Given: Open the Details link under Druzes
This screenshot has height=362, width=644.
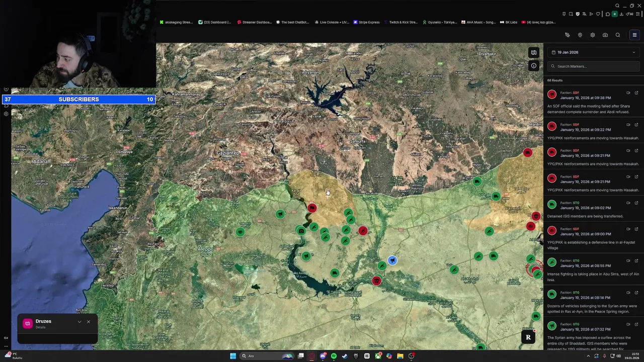Looking at the screenshot, I should click(40, 327).
